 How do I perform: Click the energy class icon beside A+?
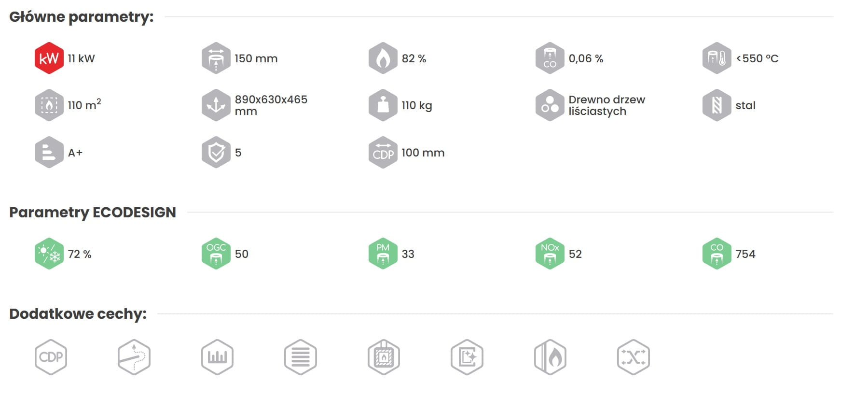tap(49, 153)
